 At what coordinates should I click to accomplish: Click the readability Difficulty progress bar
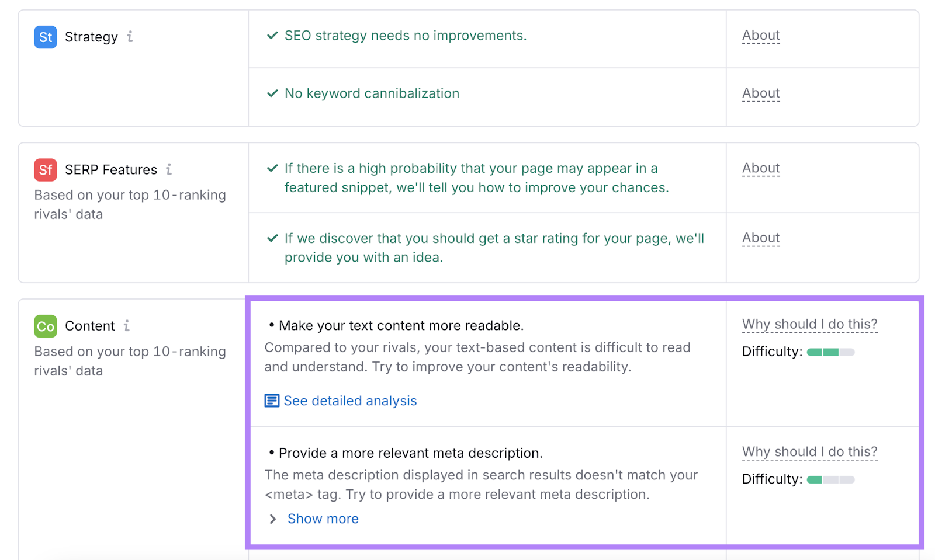click(x=830, y=352)
